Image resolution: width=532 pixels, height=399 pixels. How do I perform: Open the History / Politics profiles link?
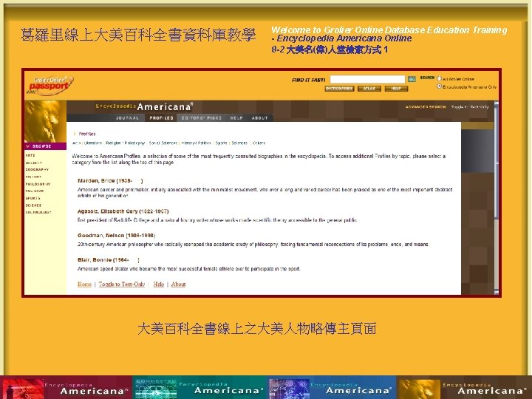(x=196, y=143)
